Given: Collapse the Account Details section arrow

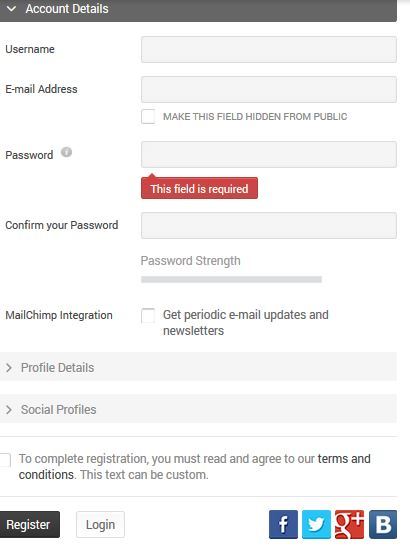Looking at the screenshot, I should [x=11, y=9].
